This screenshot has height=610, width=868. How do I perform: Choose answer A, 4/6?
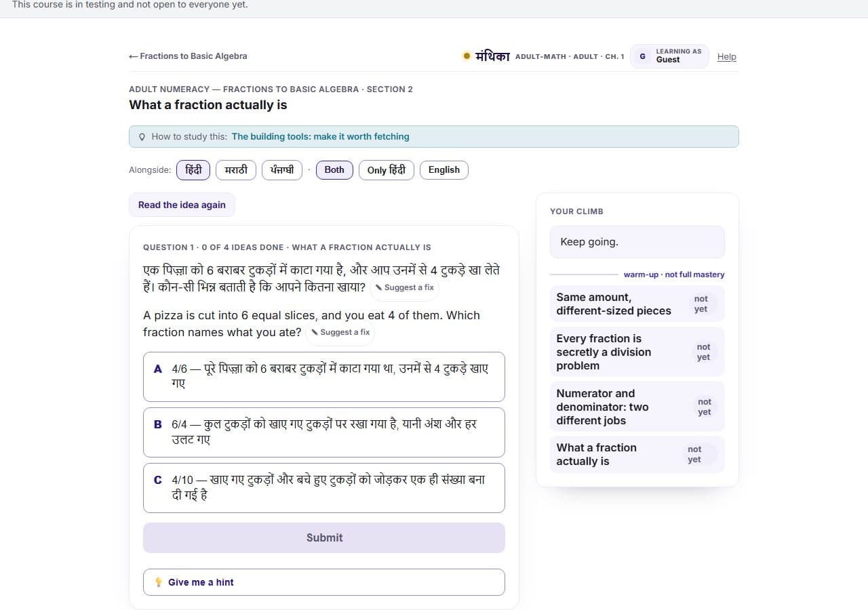click(x=324, y=377)
